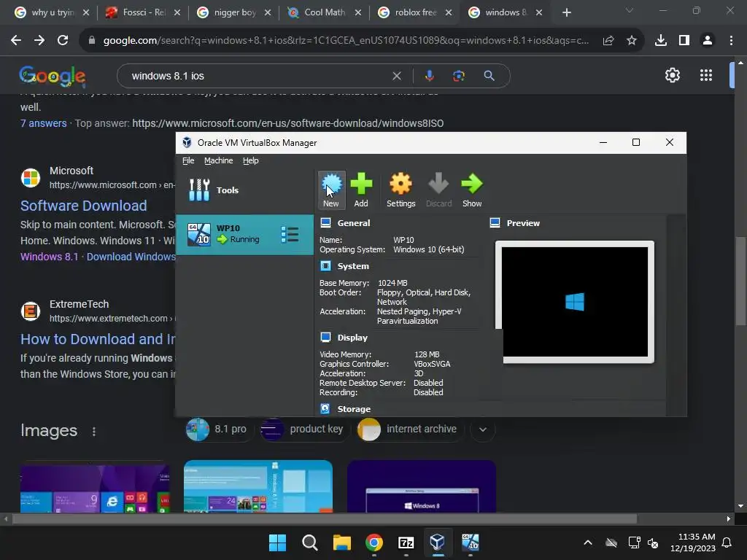This screenshot has width=747, height=560.
Task: Share this page icon in address bar
Action: click(608, 41)
